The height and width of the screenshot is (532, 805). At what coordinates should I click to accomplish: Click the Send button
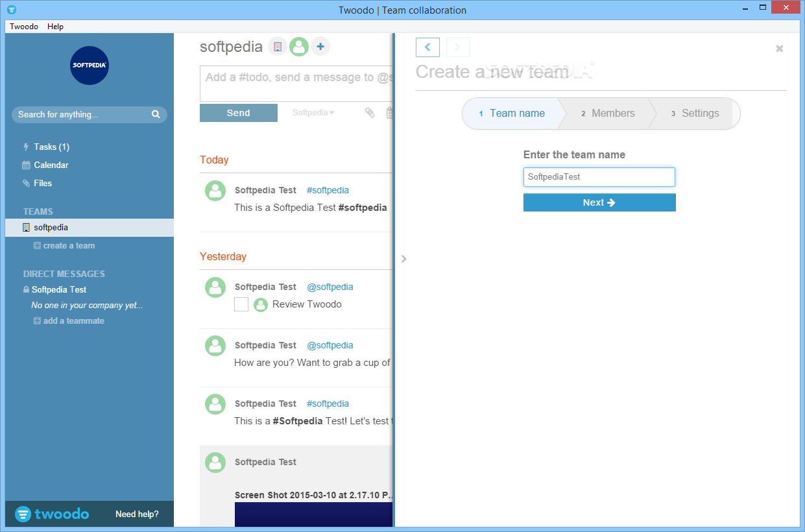pyautogui.click(x=239, y=113)
